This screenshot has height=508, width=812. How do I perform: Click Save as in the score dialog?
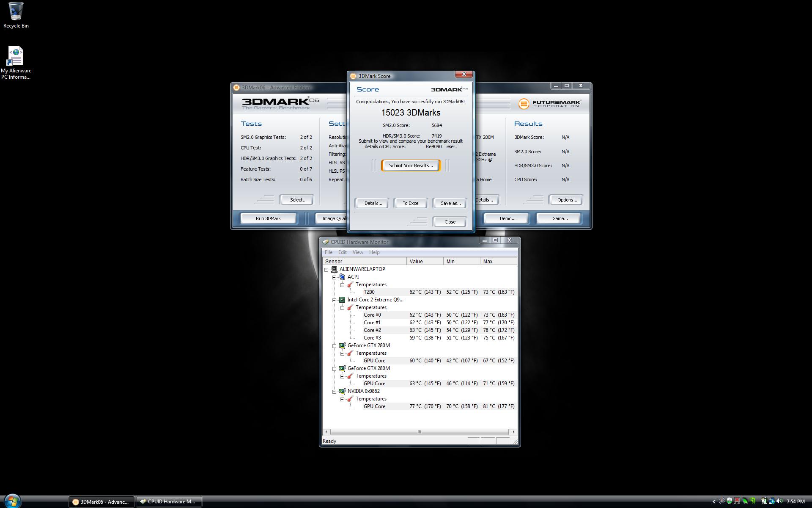point(450,203)
